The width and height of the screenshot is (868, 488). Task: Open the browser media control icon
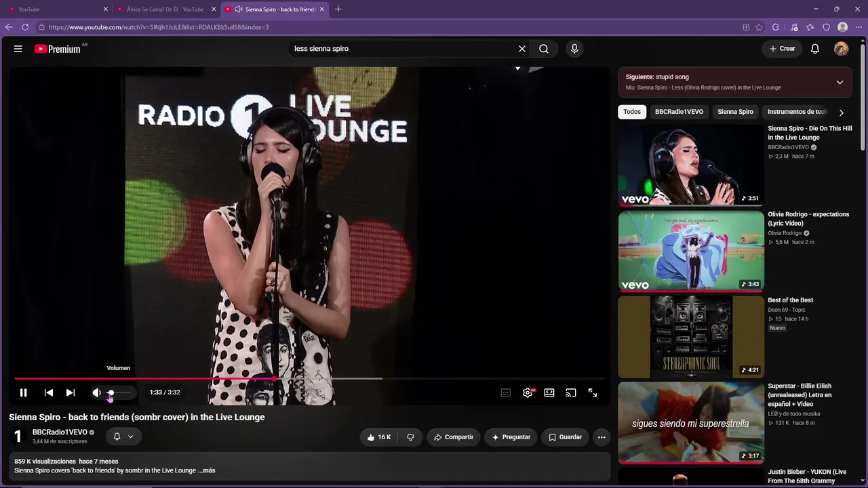click(794, 27)
